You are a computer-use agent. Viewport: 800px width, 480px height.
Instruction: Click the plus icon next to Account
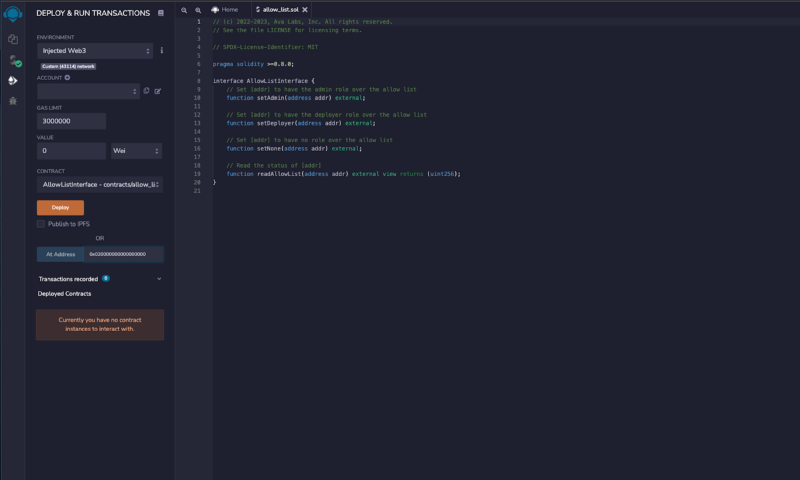[67, 78]
